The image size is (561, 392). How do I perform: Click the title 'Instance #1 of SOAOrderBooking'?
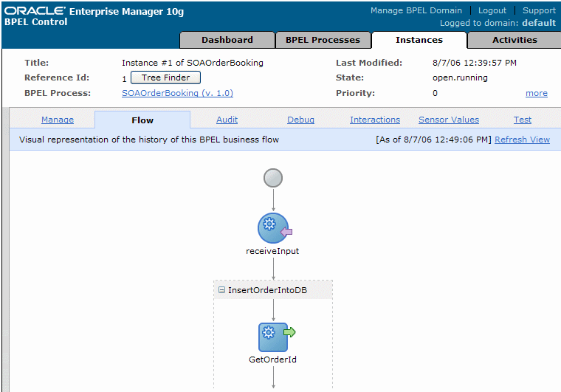pyautogui.click(x=193, y=63)
